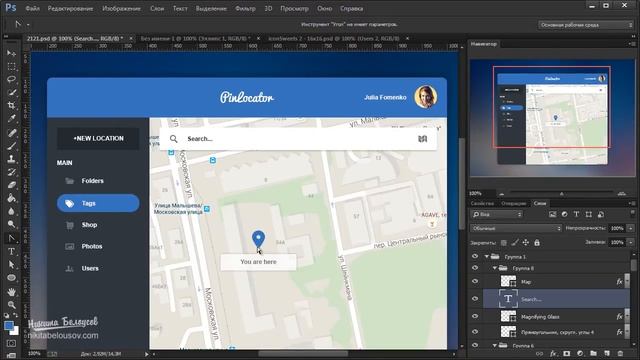This screenshot has height=360, width=640.
Task: Select the Rectangular Marquee tool
Action: [x=11, y=67]
